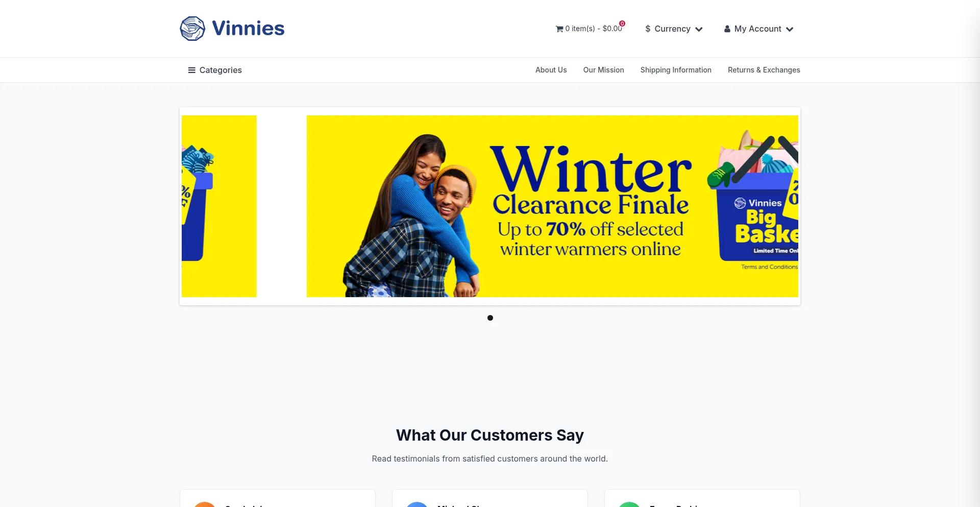The width and height of the screenshot is (980, 507).
Task: Open the Categories menu label
Action: pos(220,70)
